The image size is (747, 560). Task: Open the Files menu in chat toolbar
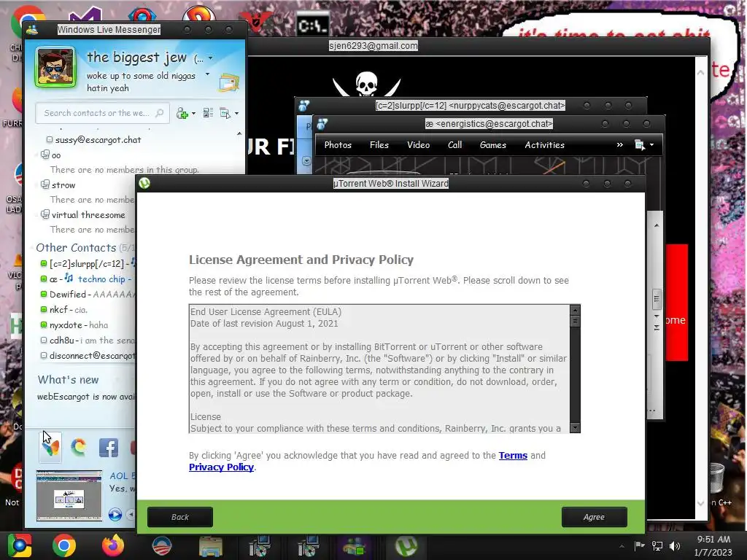379,145
